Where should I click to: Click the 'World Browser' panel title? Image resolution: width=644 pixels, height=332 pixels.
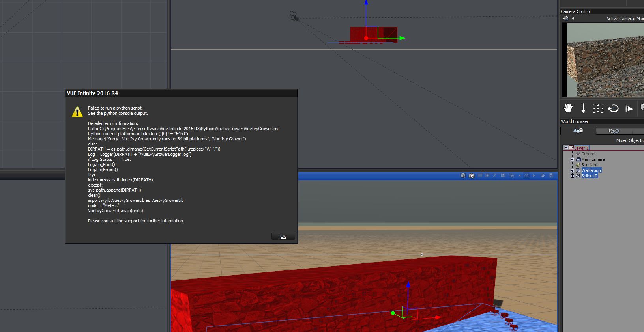(575, 121)
